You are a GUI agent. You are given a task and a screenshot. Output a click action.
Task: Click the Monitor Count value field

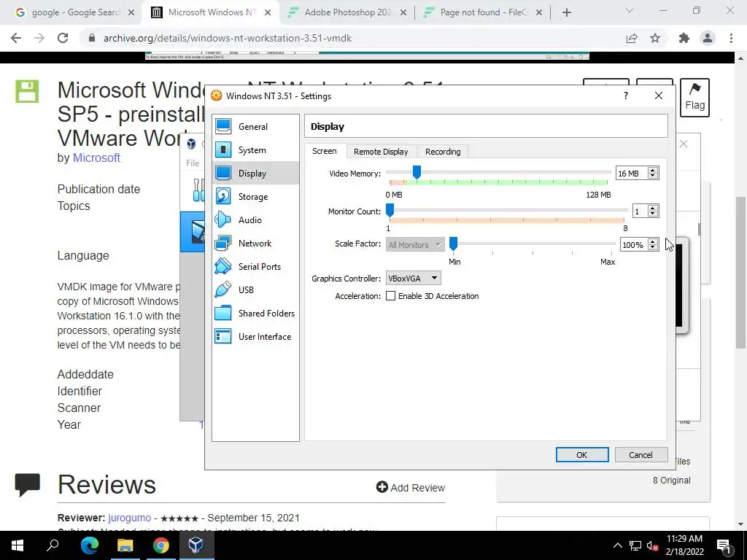(639, 211)
